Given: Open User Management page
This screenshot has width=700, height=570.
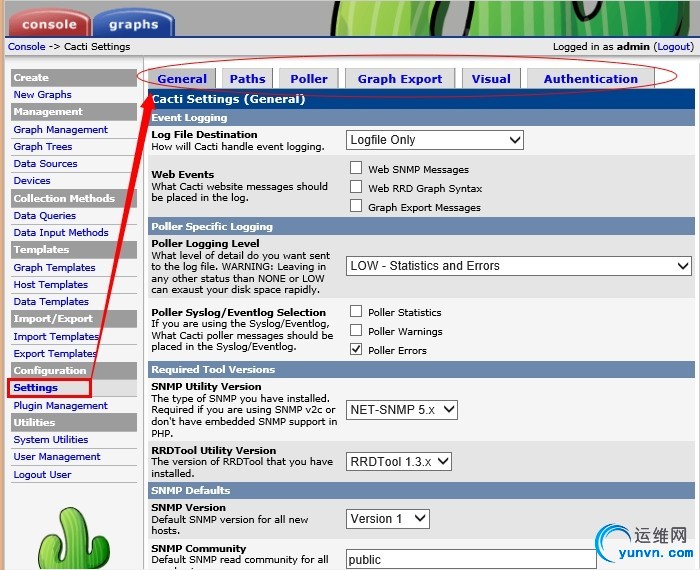Looking at the screenshot, I should (57, 457).
